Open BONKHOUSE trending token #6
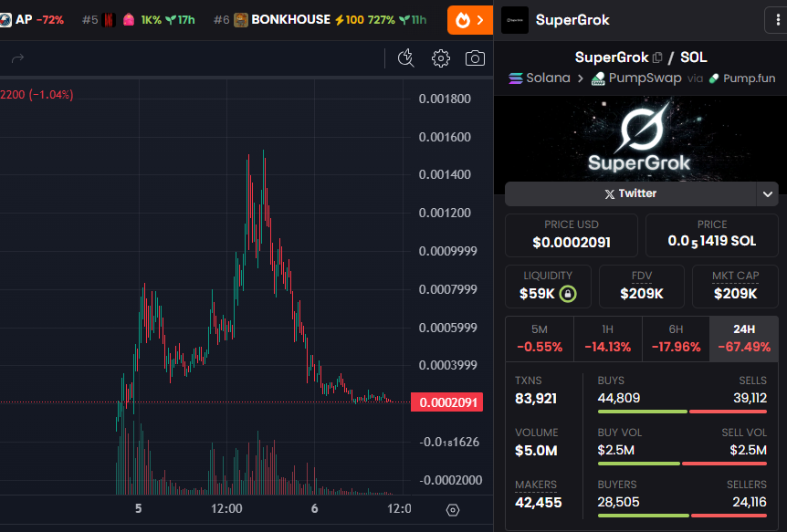The height and width of the screenshot is (532, 787). point(320,20)
